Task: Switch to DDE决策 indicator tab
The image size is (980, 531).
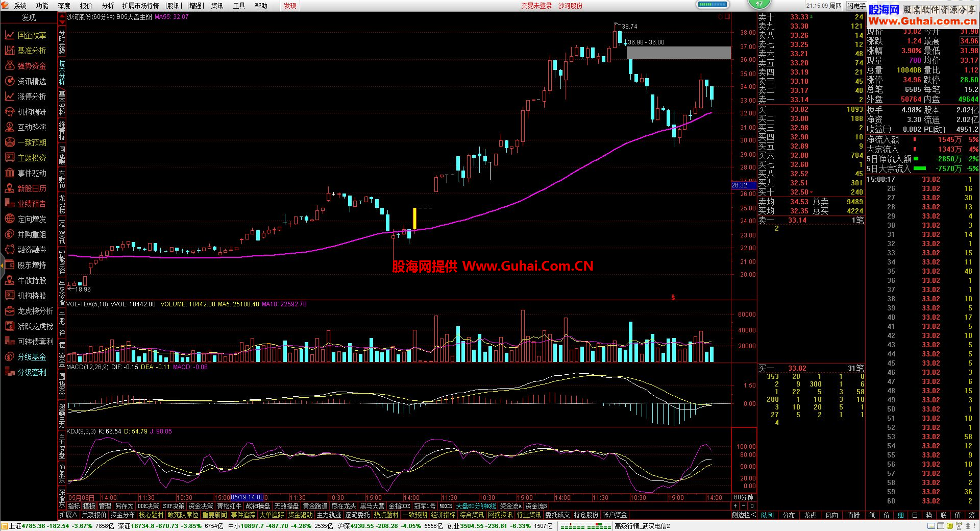Action: [148, 506]
